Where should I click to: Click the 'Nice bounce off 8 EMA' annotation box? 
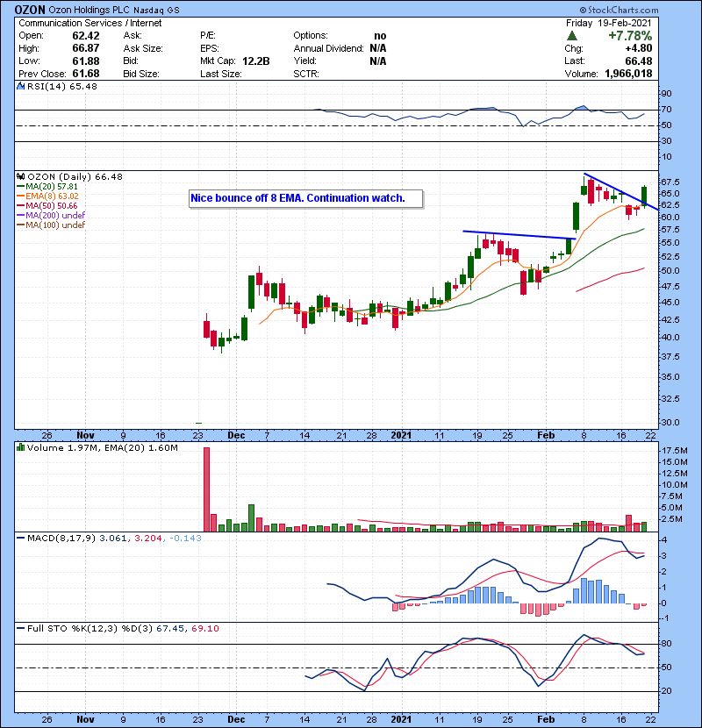[306, 198]
